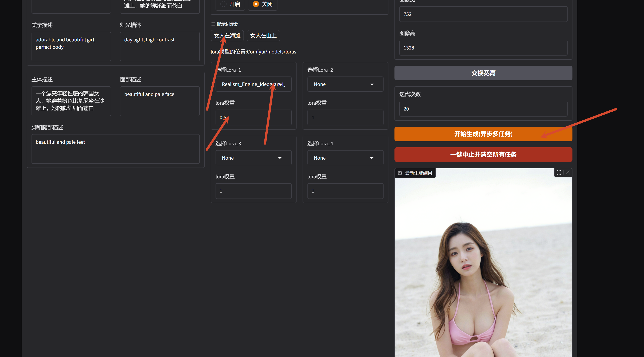Click the 选择Lora_4 label
Image resolution: width=644 pixels, height=357 pixels.
pyautogui.click(x=320, y=144)
